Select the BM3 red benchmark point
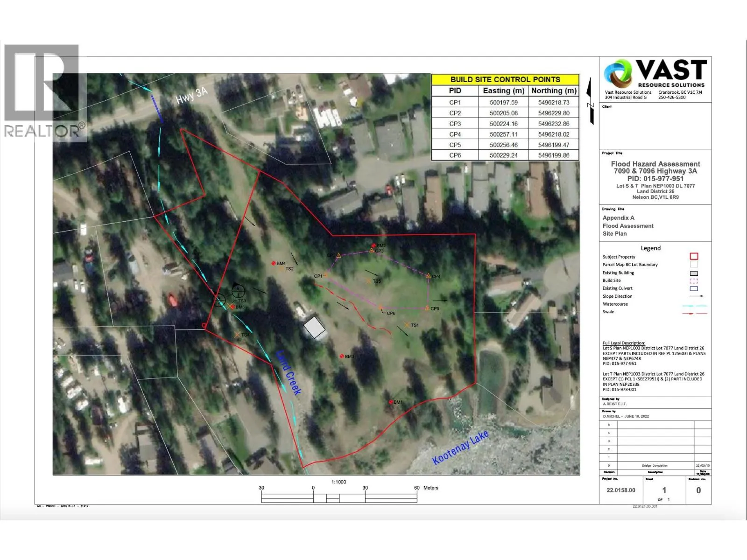Screen dimensions: 747x560 [342, 356]
